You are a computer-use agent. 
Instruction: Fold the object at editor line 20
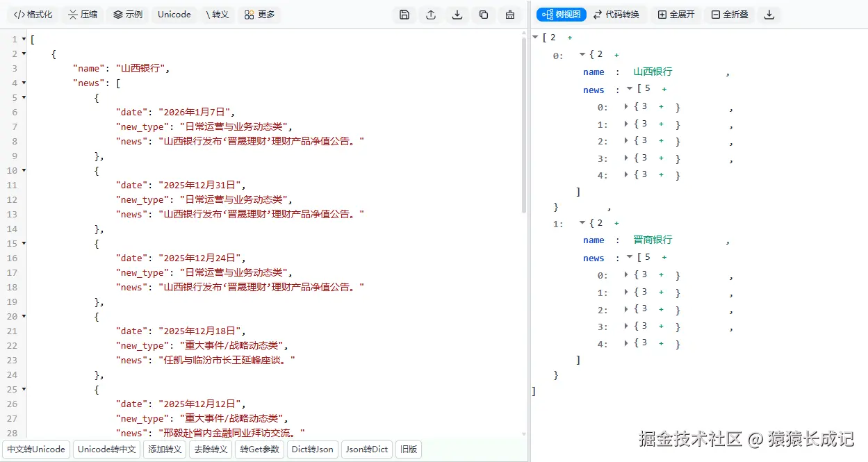24,317
